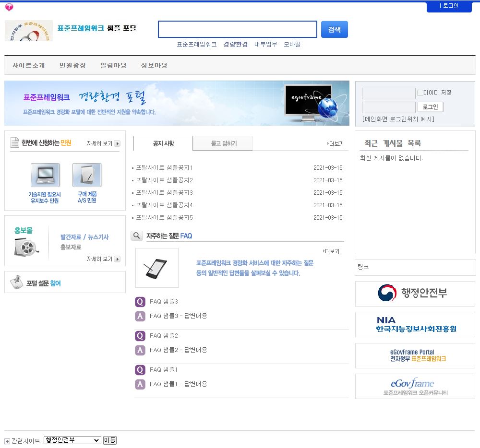Expand 자세히 보기 arrow for 민원 section
Screen dimensions: 480x448
tap(117, 143)
